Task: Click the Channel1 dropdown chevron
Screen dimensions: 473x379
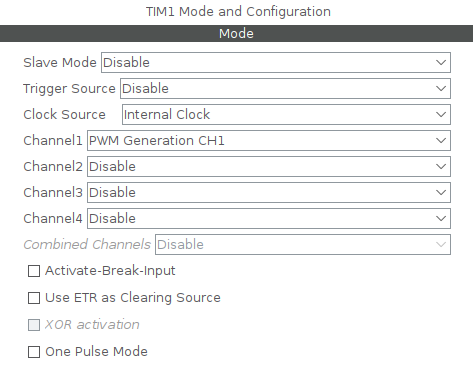Action: (x=441, y=140)
